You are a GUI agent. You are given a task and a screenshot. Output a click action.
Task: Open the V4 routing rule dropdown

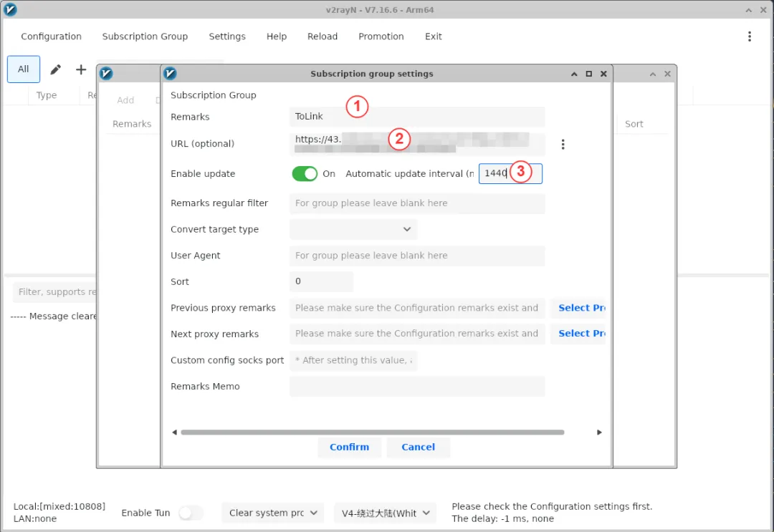386,513
